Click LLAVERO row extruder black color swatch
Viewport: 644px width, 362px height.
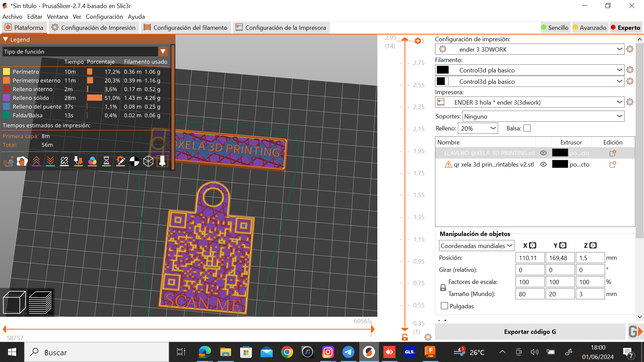(560, 153)
